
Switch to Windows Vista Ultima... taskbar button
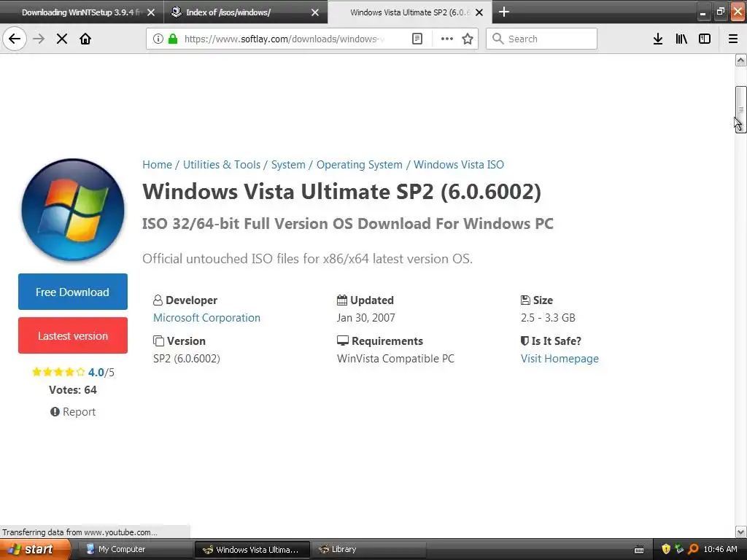click(x=252, y=550)
